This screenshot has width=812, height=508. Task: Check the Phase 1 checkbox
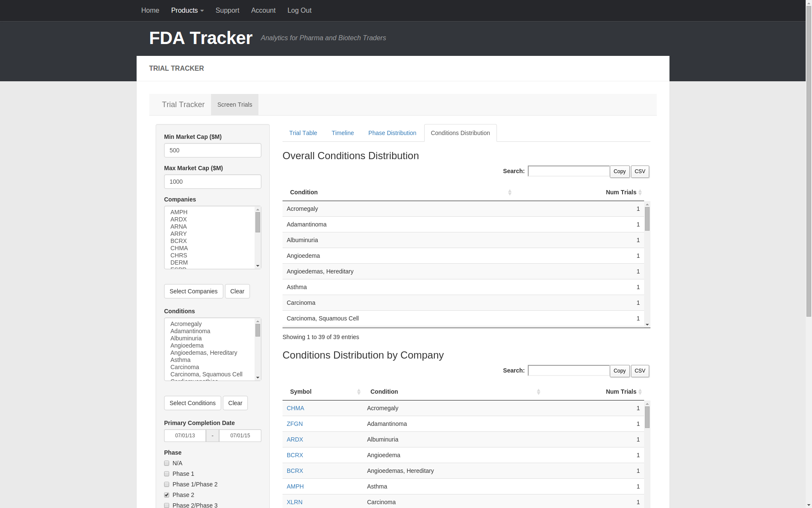tap(167, 474)
